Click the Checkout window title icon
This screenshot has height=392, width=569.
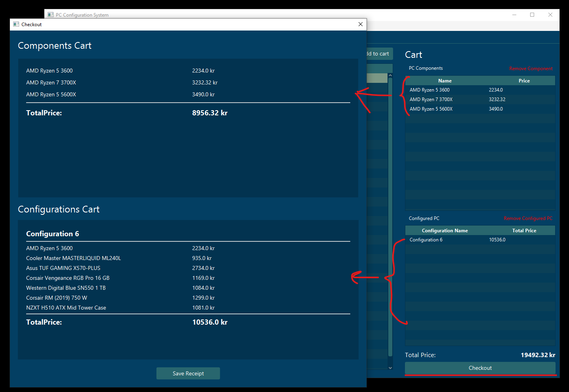tap(16, 24)
